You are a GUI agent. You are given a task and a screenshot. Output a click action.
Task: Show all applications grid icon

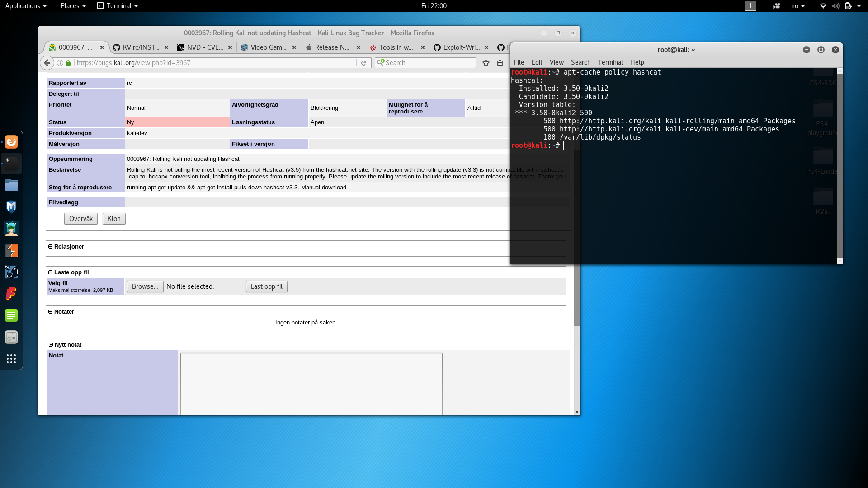[x=11, y=359]
